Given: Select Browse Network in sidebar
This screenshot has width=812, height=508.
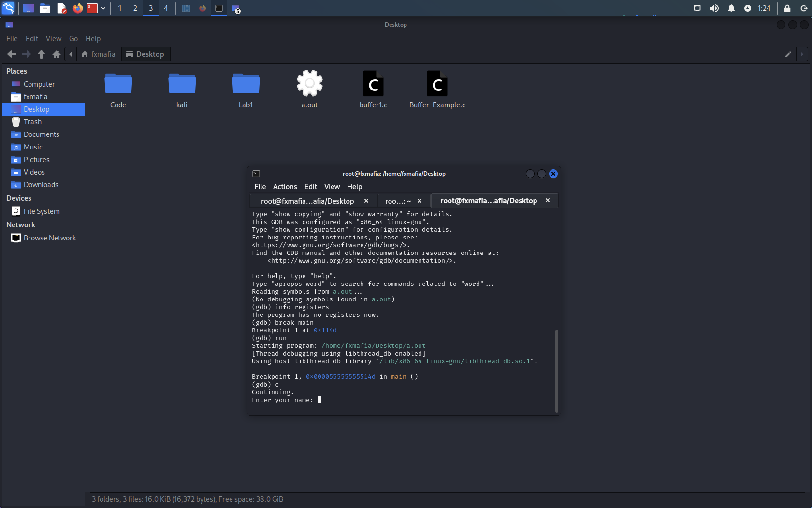Looking at the screenshot, I should coord(43,238).
